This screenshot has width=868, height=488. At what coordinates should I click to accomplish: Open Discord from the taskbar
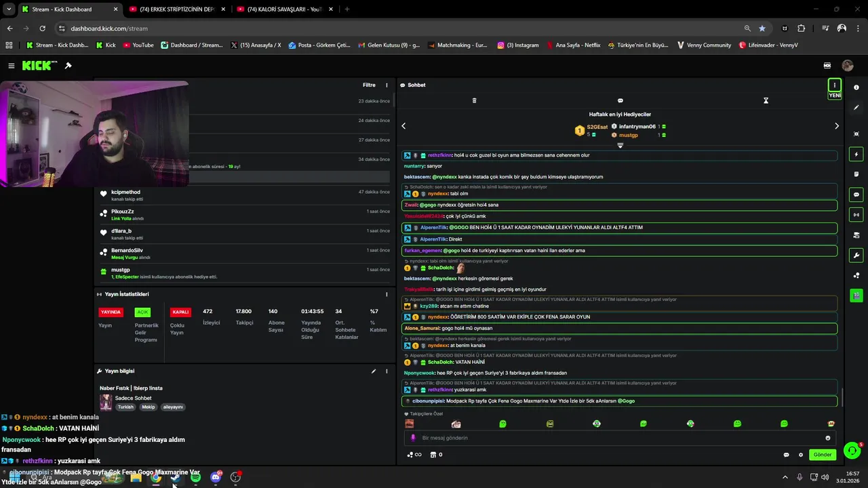(x=216, y=477)
